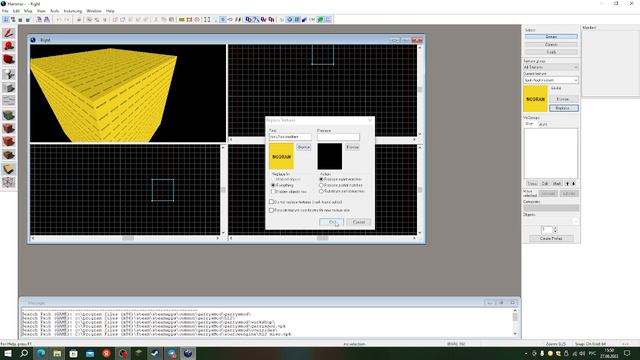Click the Group selection toolbar icon
640x360 pixels.
89,20
